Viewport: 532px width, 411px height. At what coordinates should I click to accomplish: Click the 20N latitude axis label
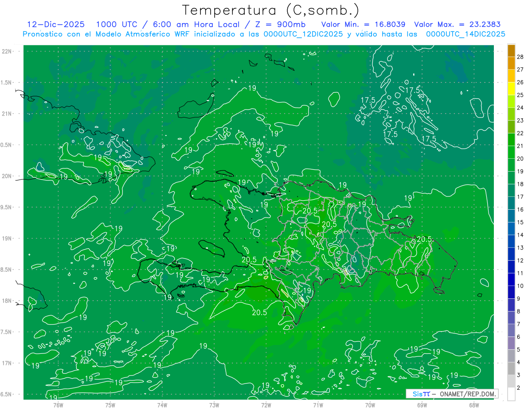coord(7,176)
